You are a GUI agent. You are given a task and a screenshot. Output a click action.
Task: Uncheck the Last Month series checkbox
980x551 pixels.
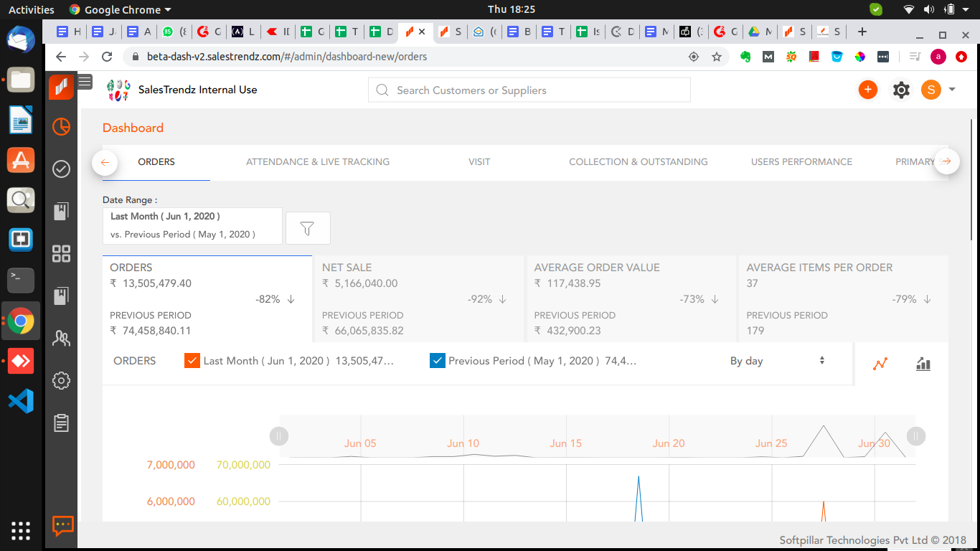(192, 361)
